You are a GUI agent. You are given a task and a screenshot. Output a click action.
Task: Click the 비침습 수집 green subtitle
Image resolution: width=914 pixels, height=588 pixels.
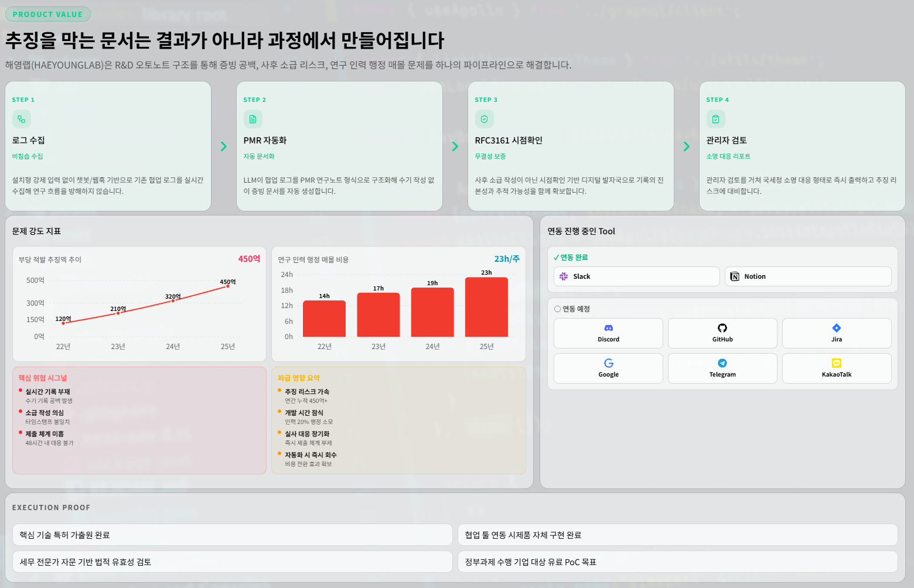[28, 156]
